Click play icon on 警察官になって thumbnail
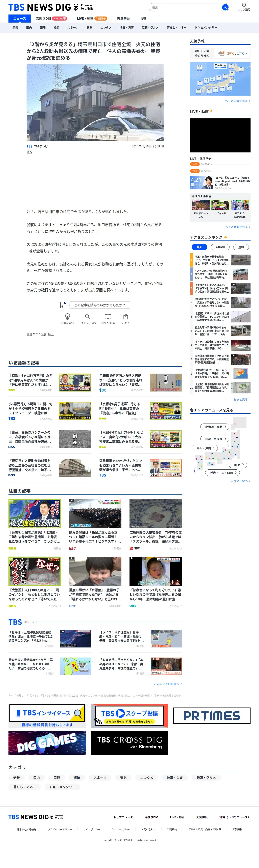This screenshot has height=868, width=259. [132, 558]
